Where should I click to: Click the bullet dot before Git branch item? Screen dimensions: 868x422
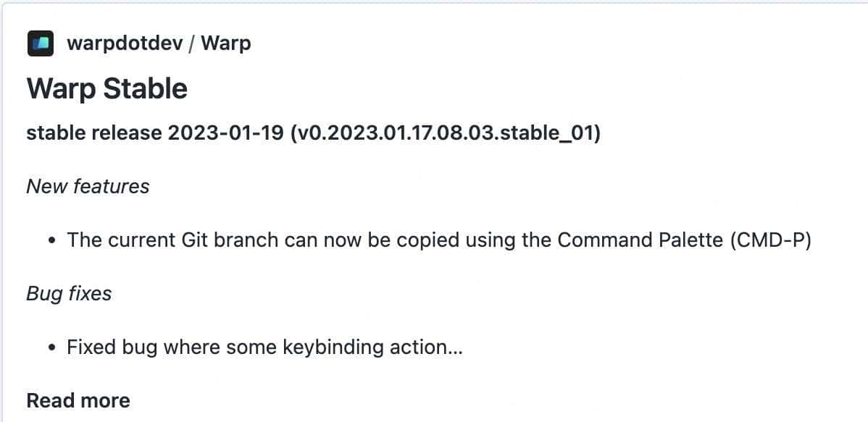click(51, 240)
